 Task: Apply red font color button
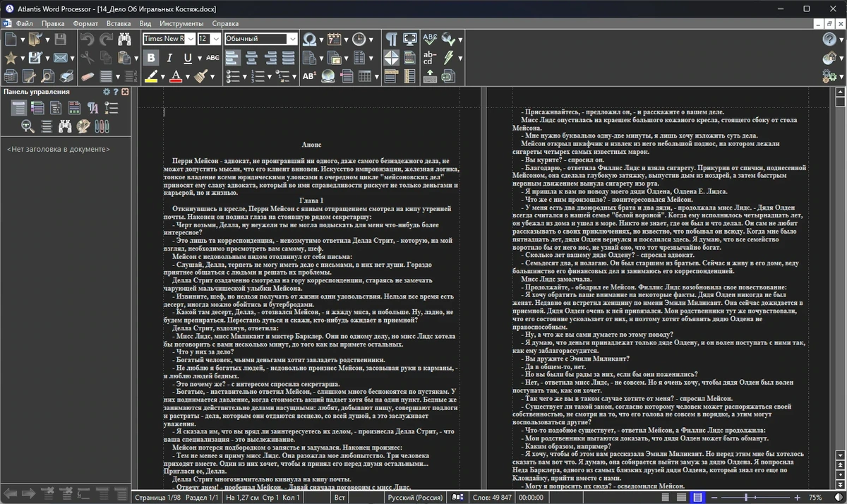point(176,76)
